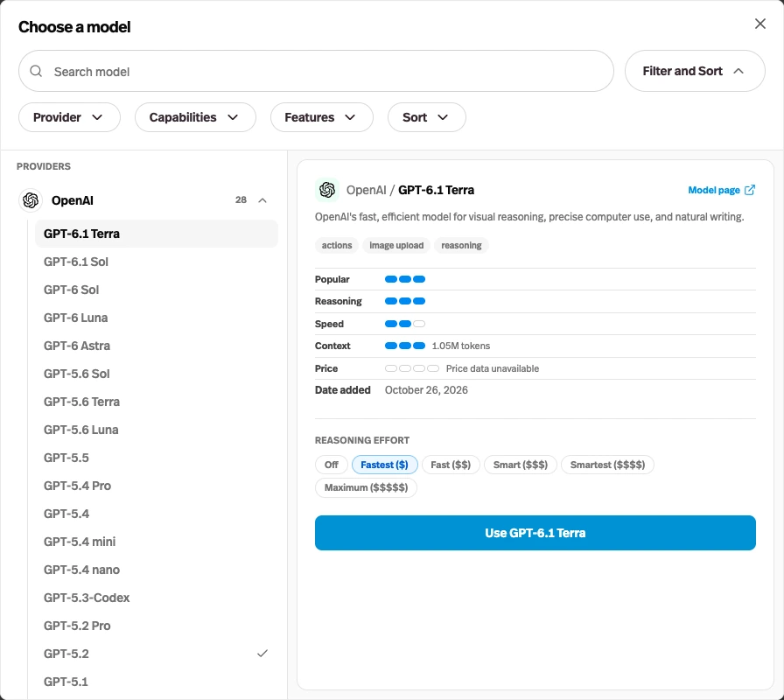
Task: Select GPT-6 Luna model
Action: (156, 318)
